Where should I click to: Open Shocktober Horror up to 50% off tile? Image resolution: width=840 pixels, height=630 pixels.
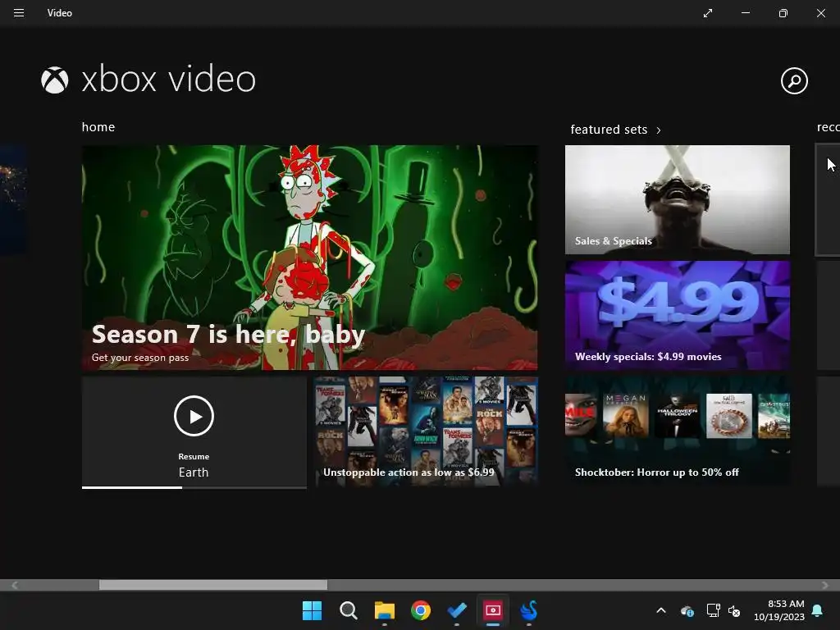tap(677, 431)
